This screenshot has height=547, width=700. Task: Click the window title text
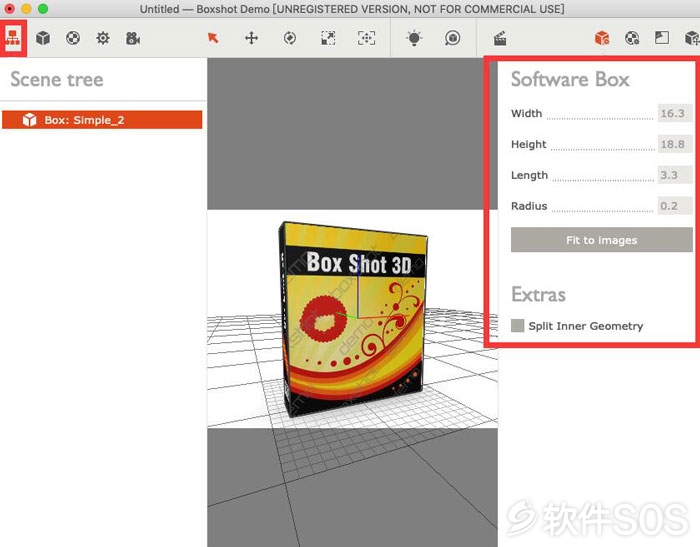coord(352,9)
